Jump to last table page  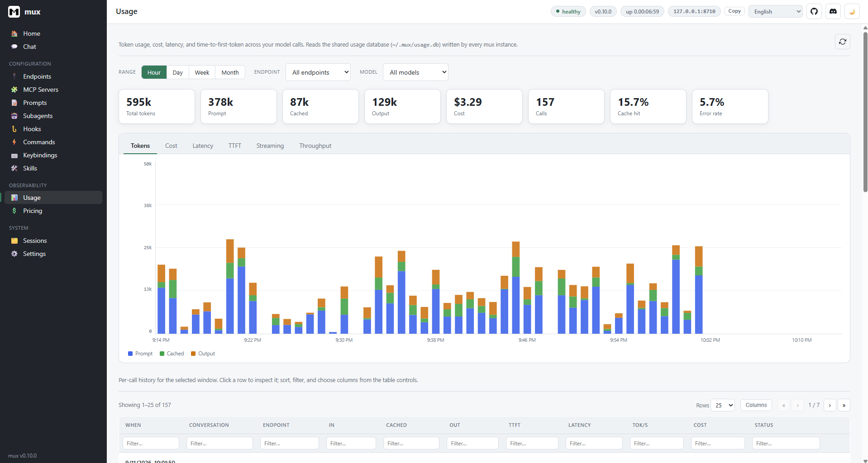pyautogui.click(x=844, y=405)
